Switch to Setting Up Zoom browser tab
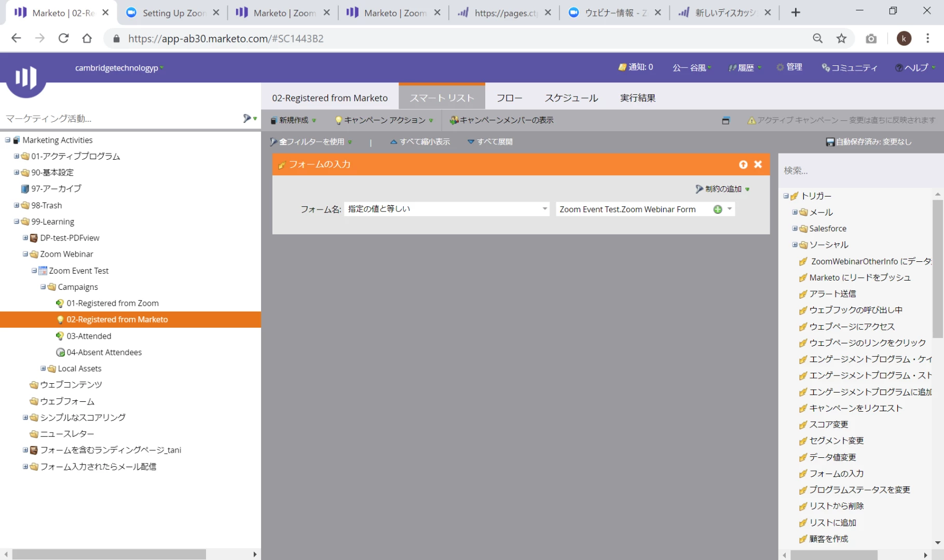This screenshot has width=944, height=560. point(173,13)
